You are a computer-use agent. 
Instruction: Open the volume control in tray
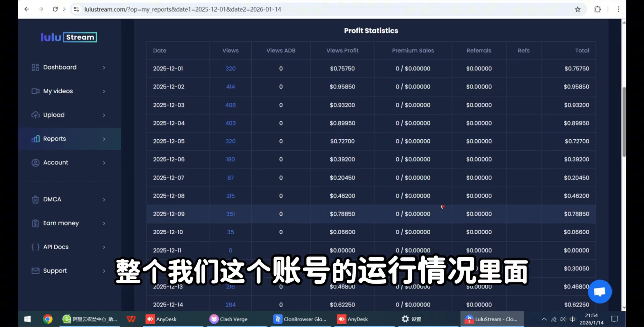tap(563, 319)
